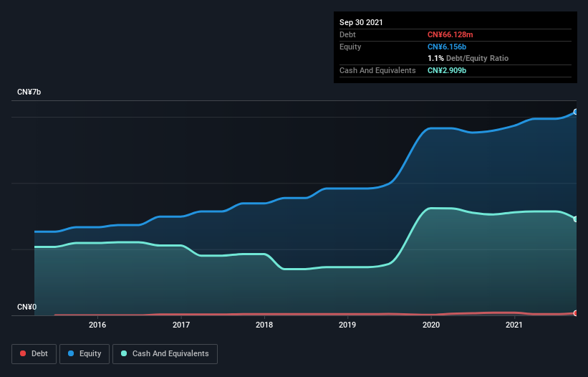Click the 1.1% Debt/Equity Ratio text
588x377 pixels.
468,59
